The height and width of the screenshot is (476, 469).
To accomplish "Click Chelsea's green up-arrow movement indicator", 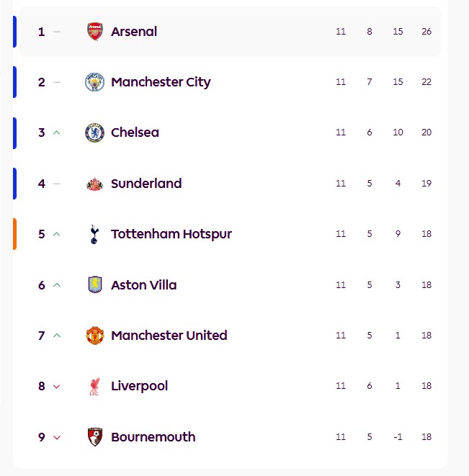I will [57, 133].
